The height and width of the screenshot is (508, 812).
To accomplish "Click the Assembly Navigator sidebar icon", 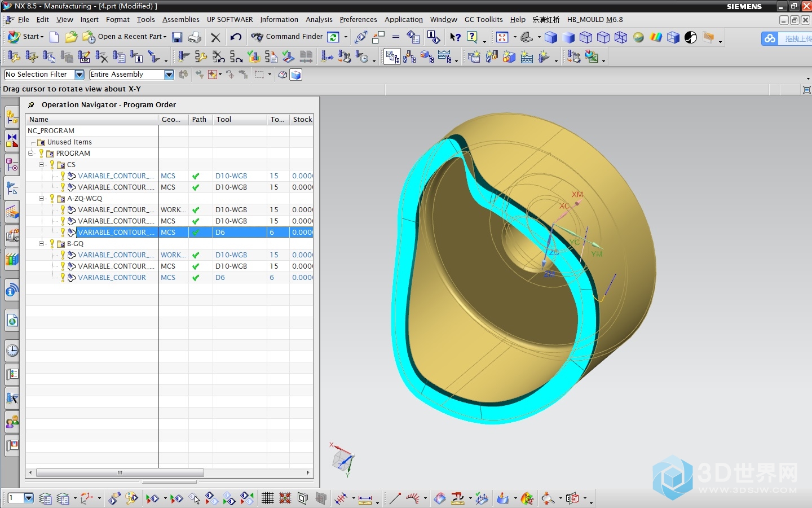I will click(x=12, y=117).
